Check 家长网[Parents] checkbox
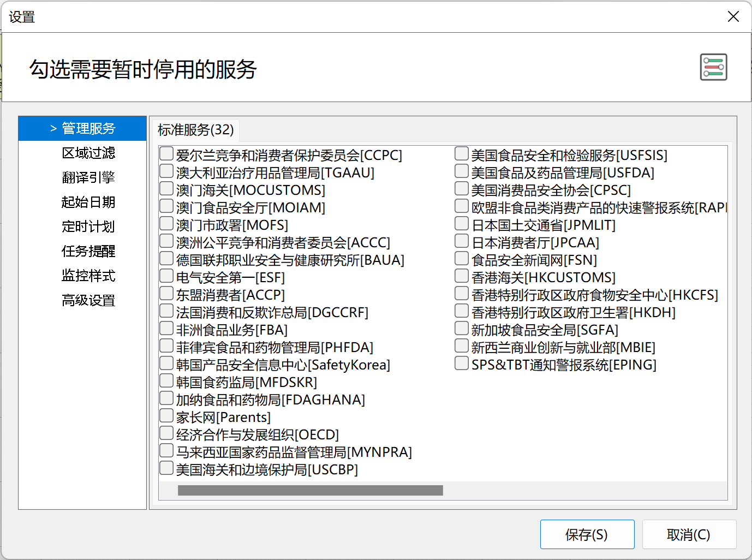The height and width of the screenshot is (560, 752). click(x=166, y=416)
